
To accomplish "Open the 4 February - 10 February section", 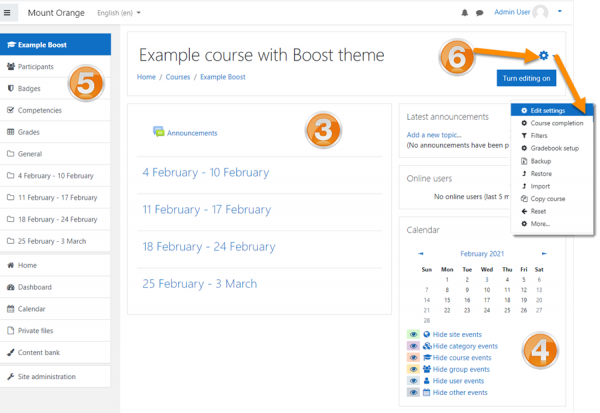I will coord(205,172).
